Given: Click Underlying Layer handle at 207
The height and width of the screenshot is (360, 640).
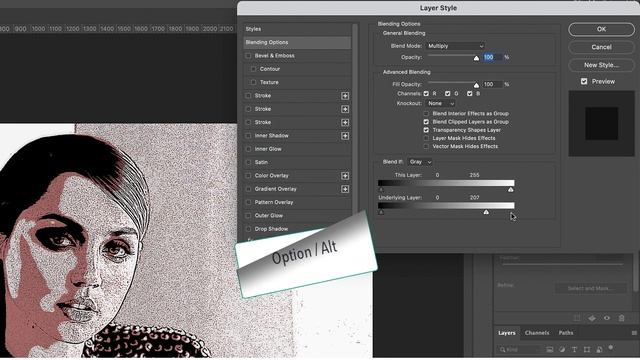Looking at the screenshot, I should tap(486, 212).
